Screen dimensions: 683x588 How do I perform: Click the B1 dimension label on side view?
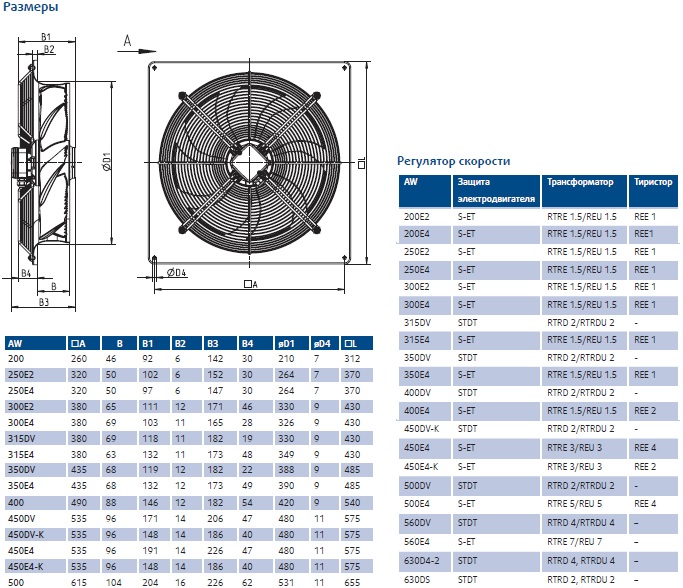[46, 37]
